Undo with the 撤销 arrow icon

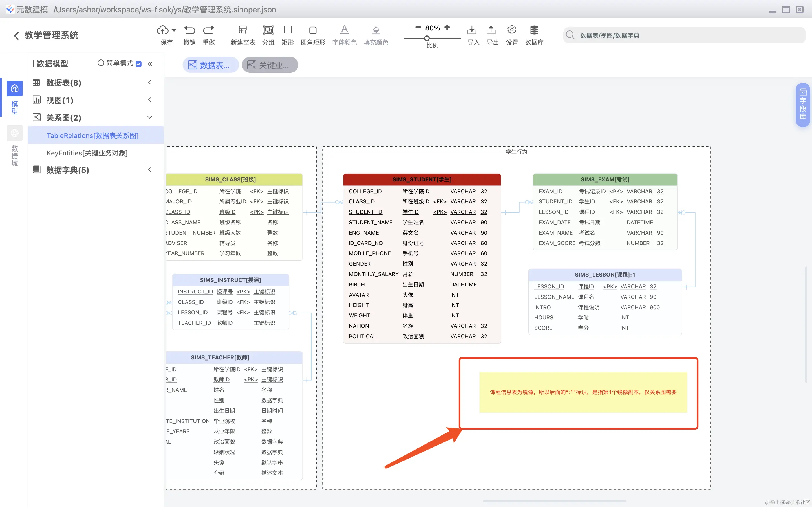coord(189,30)
